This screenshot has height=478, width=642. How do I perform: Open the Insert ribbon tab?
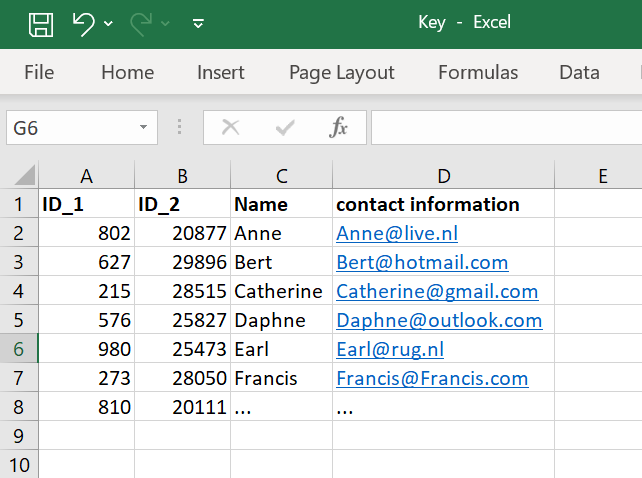click(x=221, y=72)
